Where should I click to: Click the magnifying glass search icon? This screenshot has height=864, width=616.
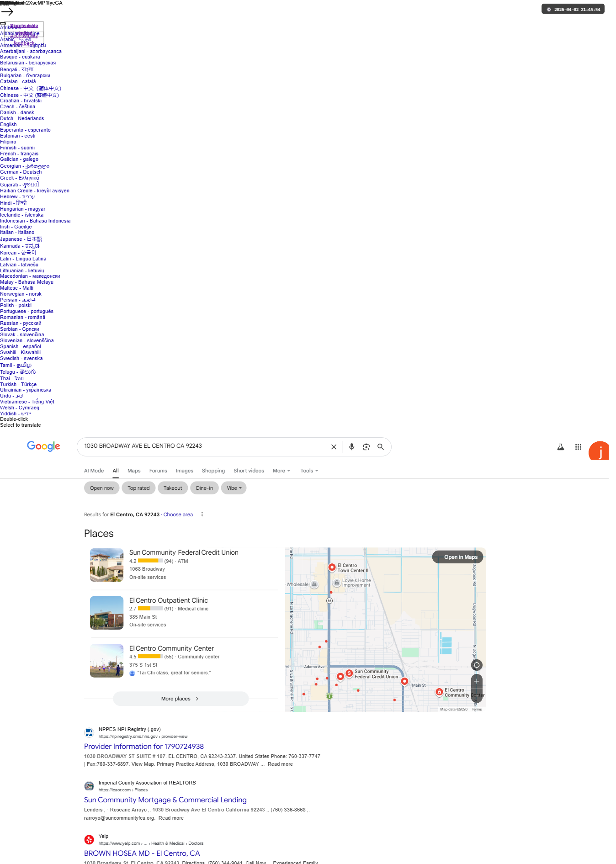click(381, 447)
